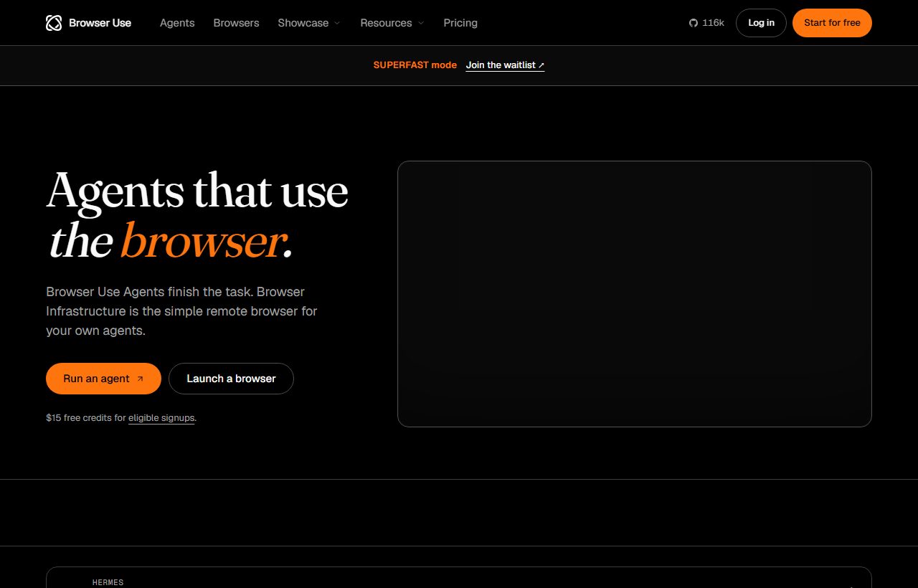This screenshot has height=588, width=918.
Task: Expand the Showcase dropdown menu
Action: coord(309,23)
